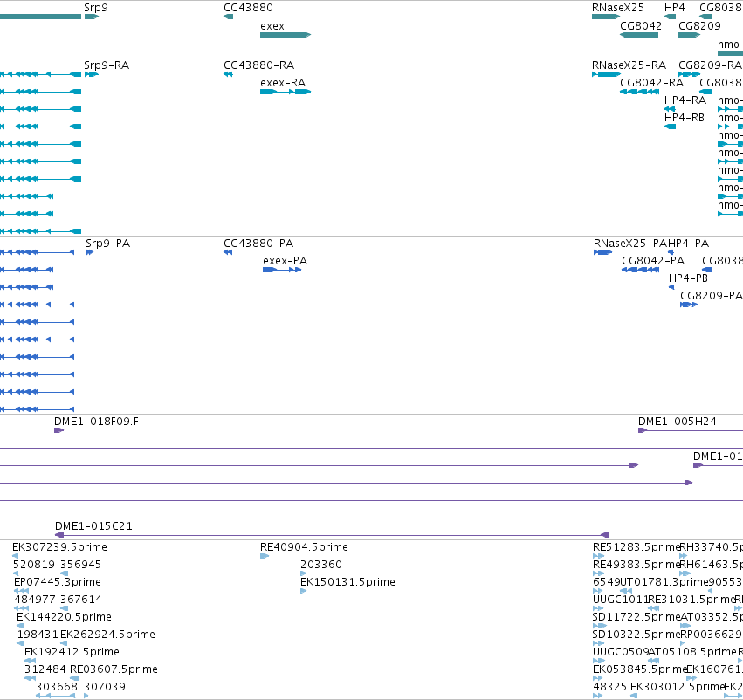Click the 367614 EST label
743x700 pixels.
click(81, 599)
